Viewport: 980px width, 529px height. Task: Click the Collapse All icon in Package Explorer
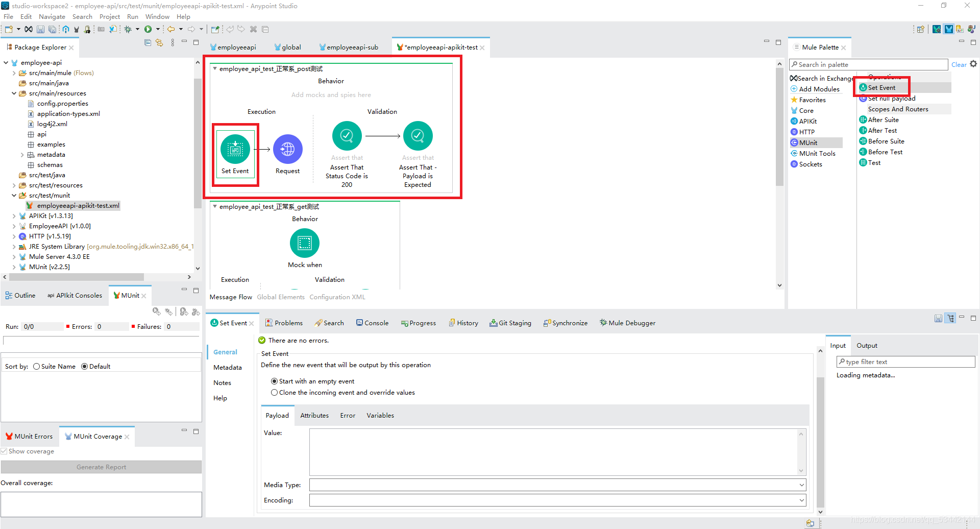coord(148,43)
